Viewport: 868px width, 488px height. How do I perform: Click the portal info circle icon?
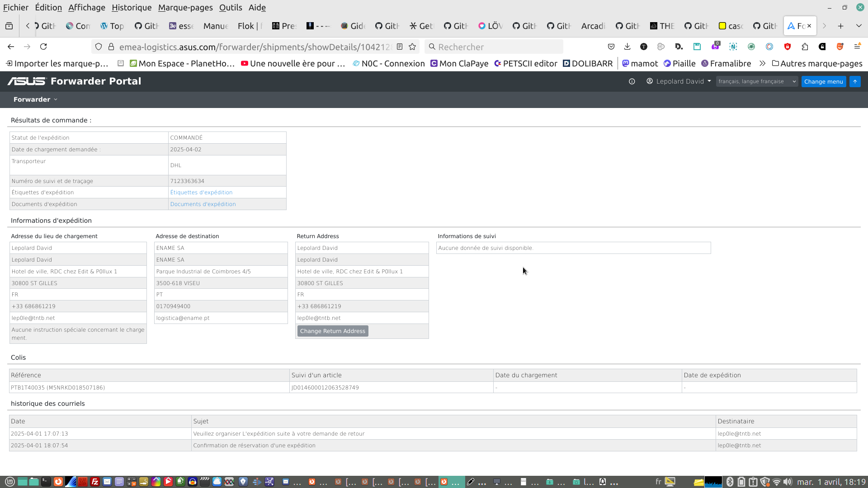point(632,81)
